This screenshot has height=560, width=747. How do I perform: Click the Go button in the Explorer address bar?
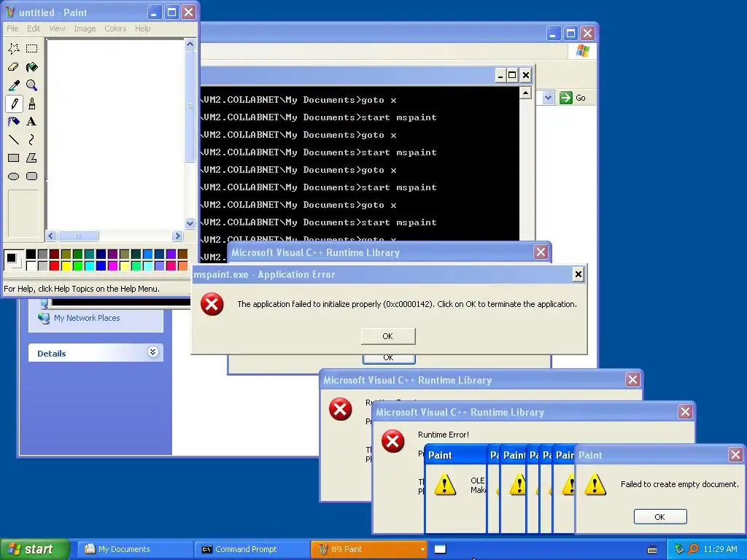coord(573,98)
